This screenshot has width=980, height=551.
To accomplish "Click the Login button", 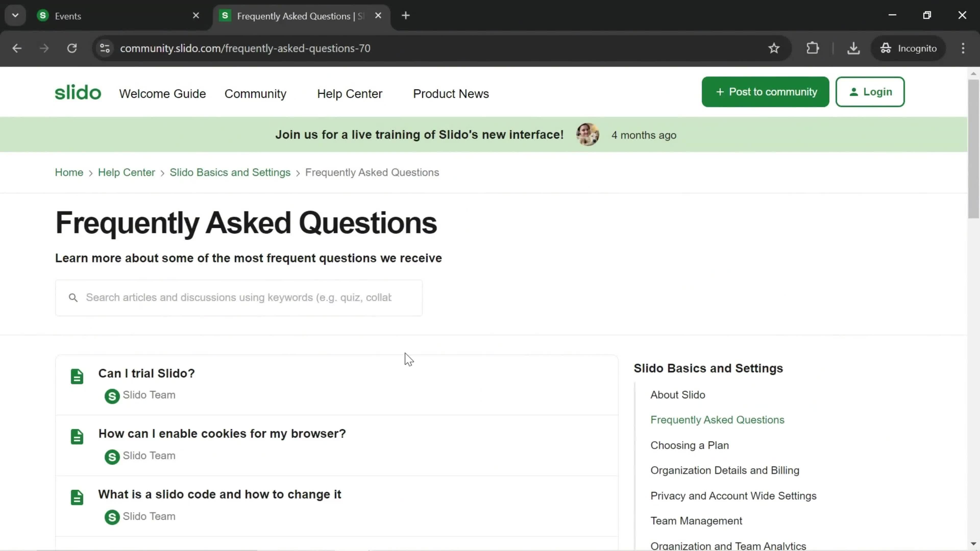I will tap(870, 92).
